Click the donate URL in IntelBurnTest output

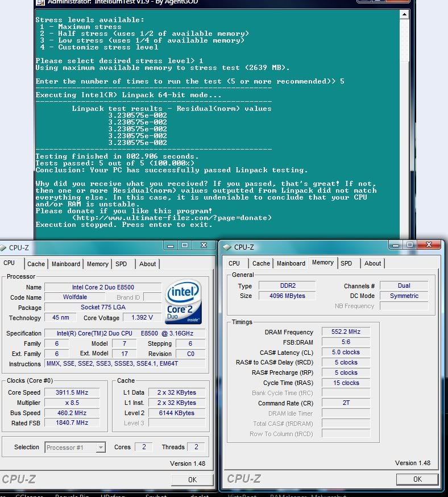(172, 218)
